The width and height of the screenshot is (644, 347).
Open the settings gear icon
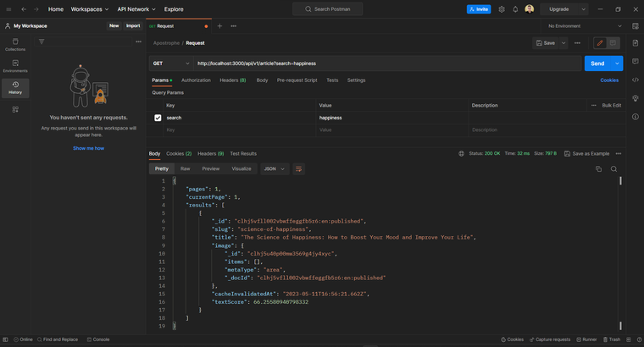tap(502, 9)
